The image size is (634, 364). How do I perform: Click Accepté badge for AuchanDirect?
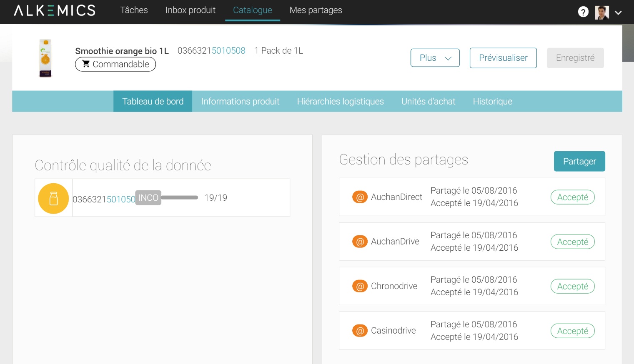pos(573,197)
